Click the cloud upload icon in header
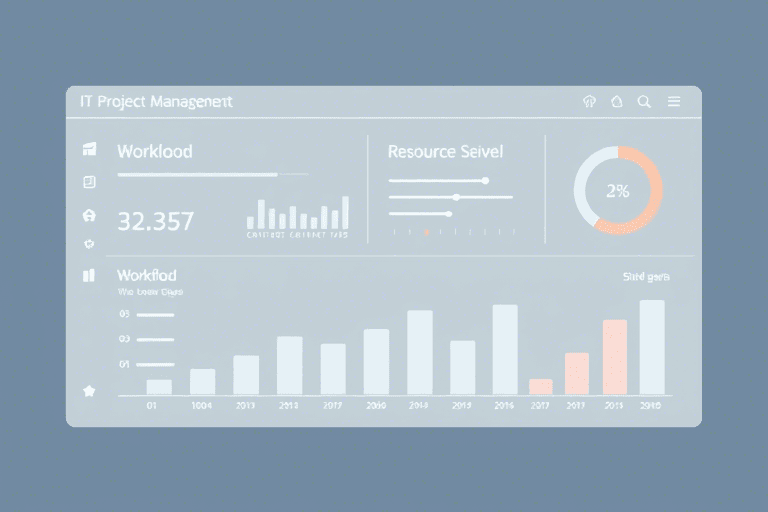 tap(588, 102)
